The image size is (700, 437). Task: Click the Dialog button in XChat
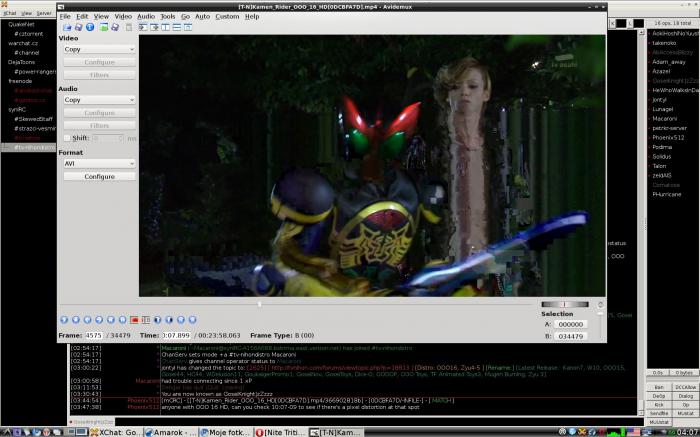click(x=685, y=396)
